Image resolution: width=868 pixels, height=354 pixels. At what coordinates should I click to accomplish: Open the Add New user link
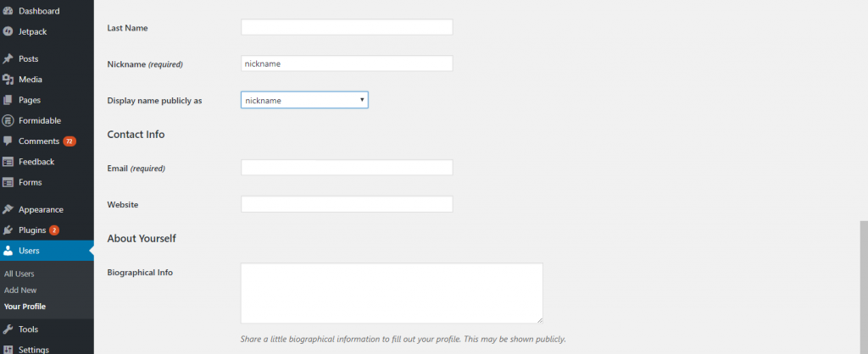point(20,290)
